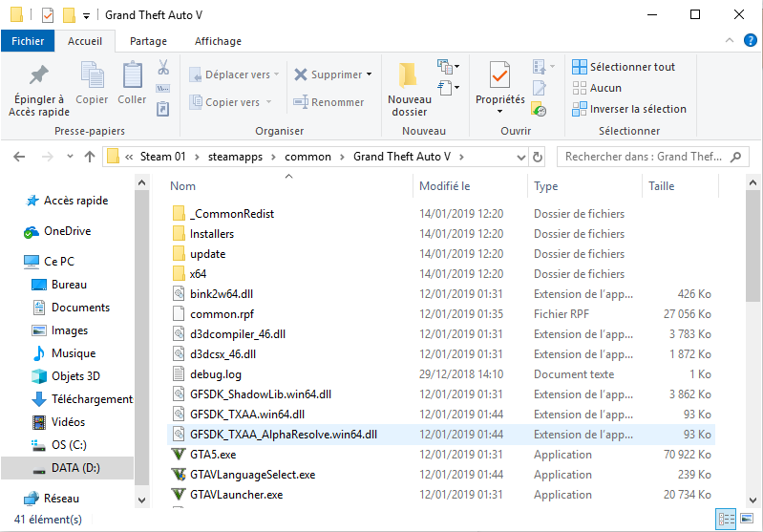Image resolution: width=763 pixels, height=532 pixels.
Task: Select bink2w64.dll in the list
Action: [x=441, y=294]
